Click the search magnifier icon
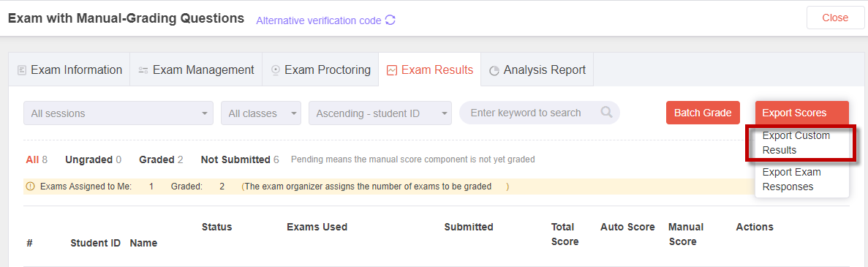Image resolution: width=868 pixels, height=267 pixels. (606, 113)
